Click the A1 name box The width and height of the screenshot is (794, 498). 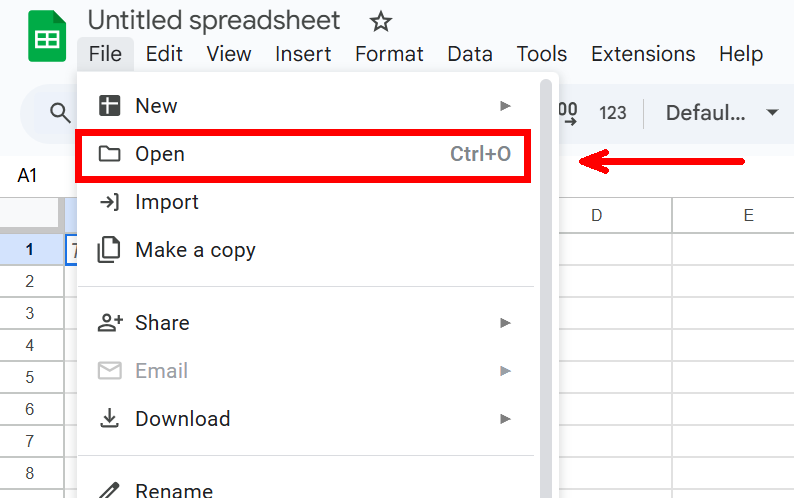(x=28, y=176)
